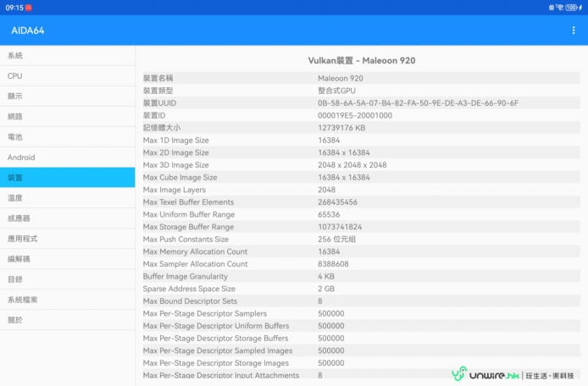Tap Max Per-Stage Descriptor Sampled Images label
The image size is (588, 386).
218,350
